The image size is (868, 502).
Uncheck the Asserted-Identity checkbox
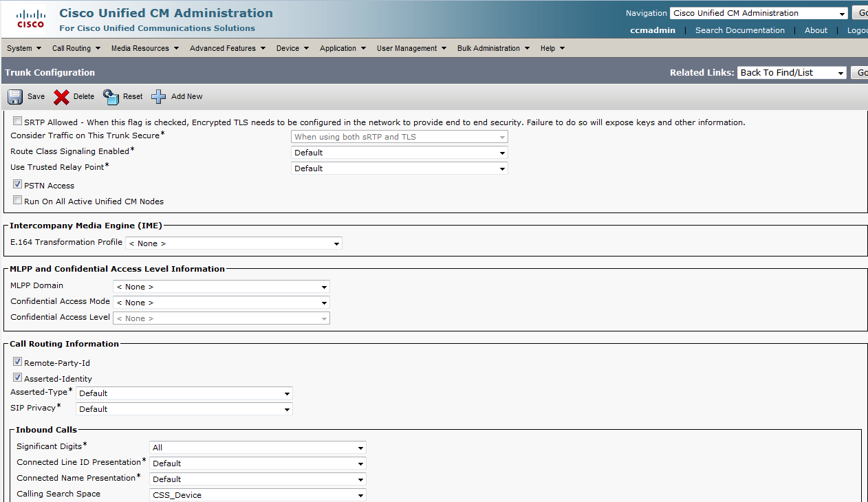coord(17,378)
